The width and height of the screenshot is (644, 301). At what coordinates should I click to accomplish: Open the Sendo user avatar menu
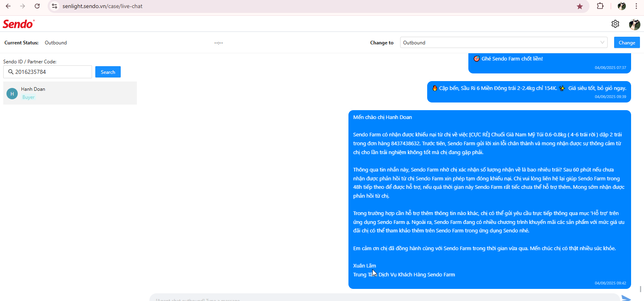pyautogui.click(x=635, y=24)
